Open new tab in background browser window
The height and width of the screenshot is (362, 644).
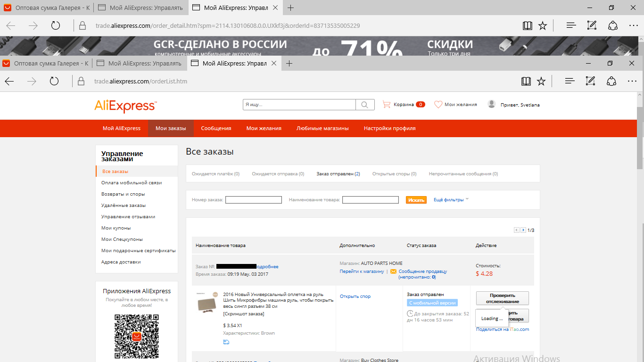291,8
